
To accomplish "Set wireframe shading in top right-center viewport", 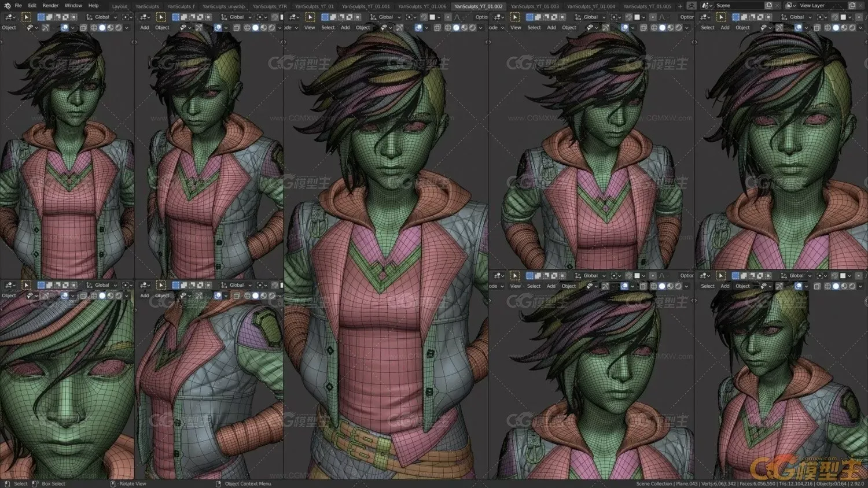I will coord(654,28).
